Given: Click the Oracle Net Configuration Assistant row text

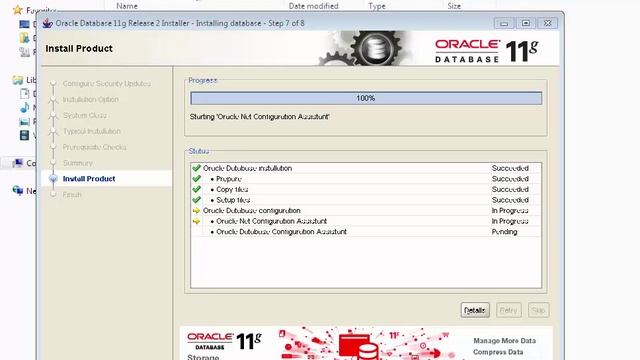Looking at the screenshot, I should [x=271, y=221].
